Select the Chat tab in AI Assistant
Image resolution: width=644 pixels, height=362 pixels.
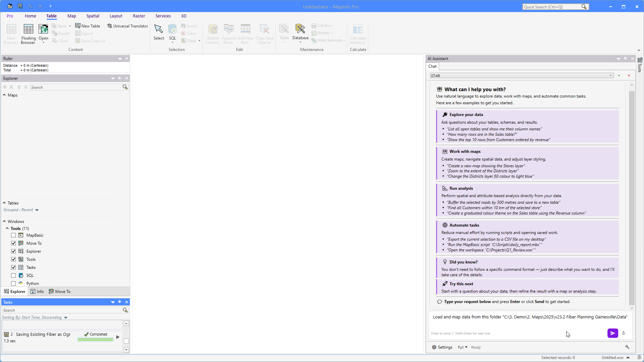432,66
